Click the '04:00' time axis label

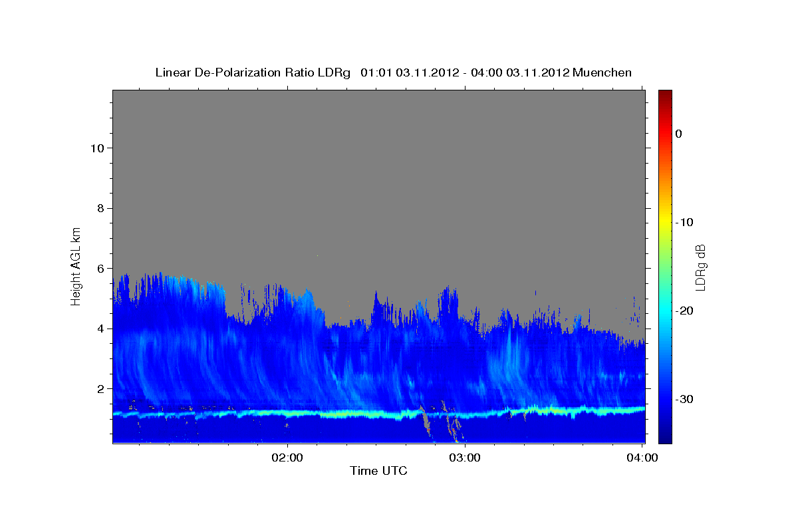(642, 457)
